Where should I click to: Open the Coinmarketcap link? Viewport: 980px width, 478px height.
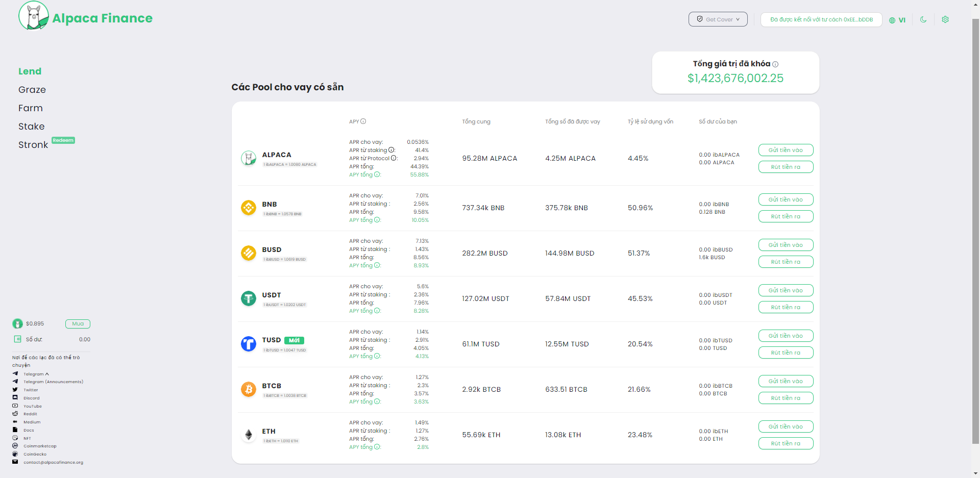(x=40, y=446)
